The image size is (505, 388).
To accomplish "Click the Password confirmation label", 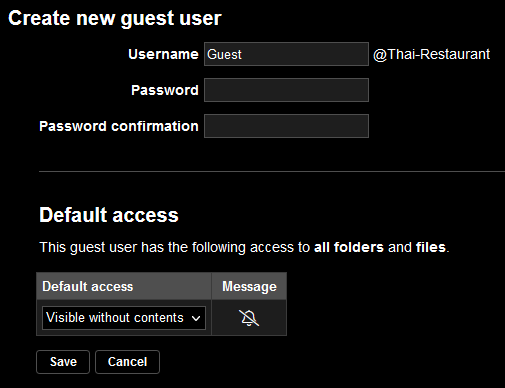I will (x=119, y=126).
